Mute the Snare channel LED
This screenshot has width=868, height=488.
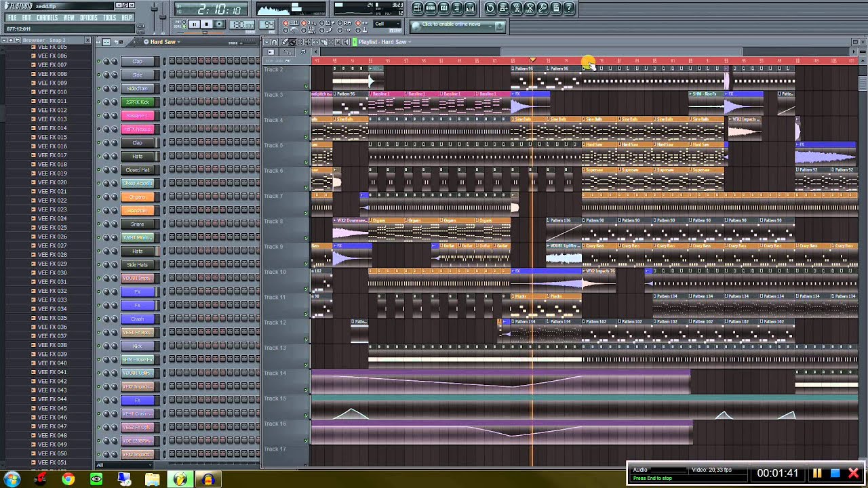coord(98,224)
